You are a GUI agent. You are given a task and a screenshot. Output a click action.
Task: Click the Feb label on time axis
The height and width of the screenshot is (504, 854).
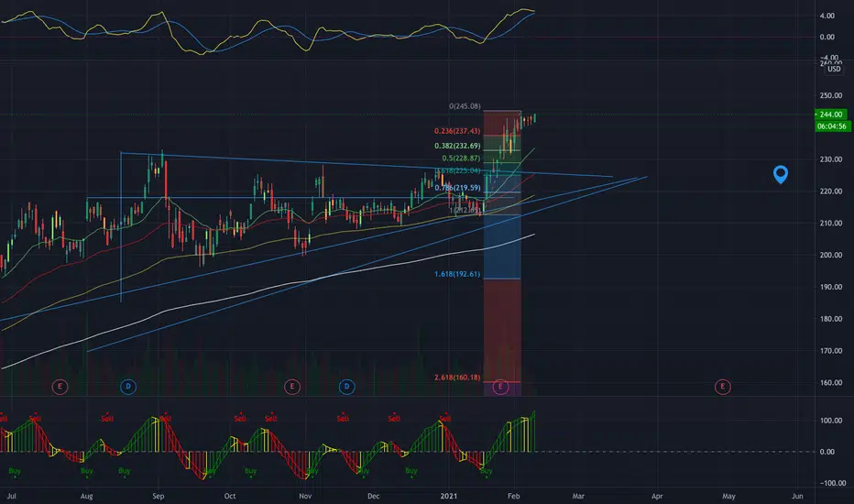click(514, 497)
